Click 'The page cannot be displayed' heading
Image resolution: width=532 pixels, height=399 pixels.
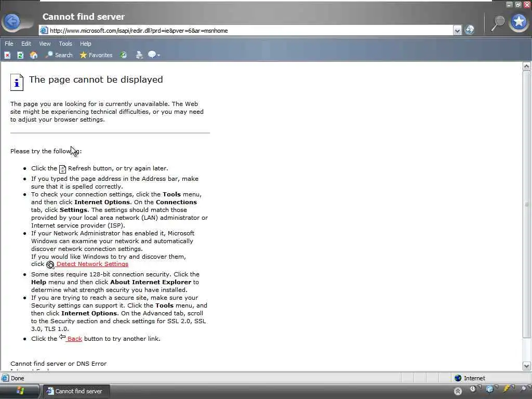96,79
